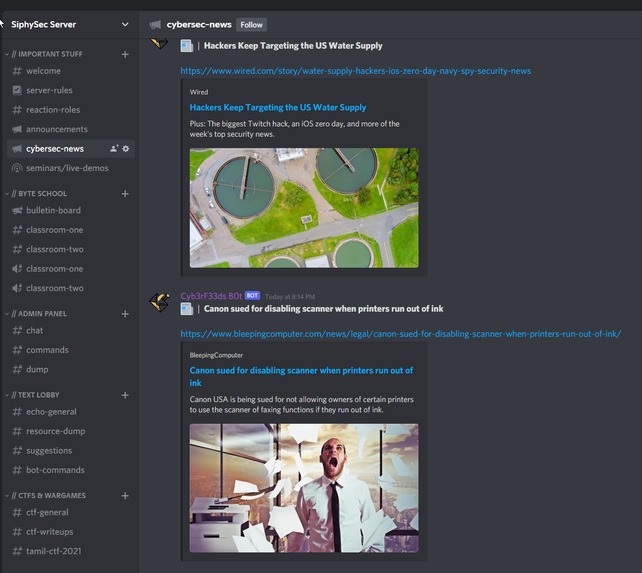Viewport: 642px width, 573px height.
Task: Open the server-rules channel
Action: tap(70, 90)
